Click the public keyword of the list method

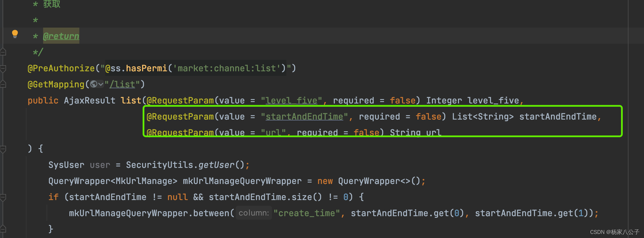tap(43, 100)
